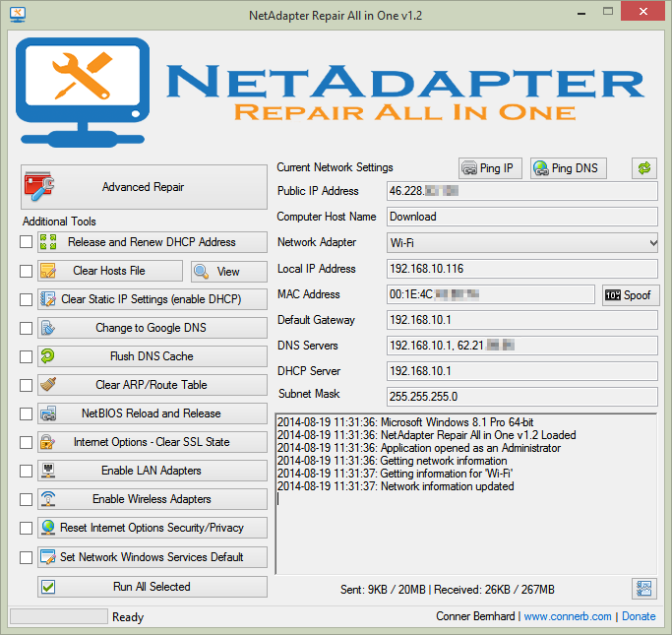Click the magnifier icon on View button
This screenshot has width=672, height=635.
pos(201,272)
